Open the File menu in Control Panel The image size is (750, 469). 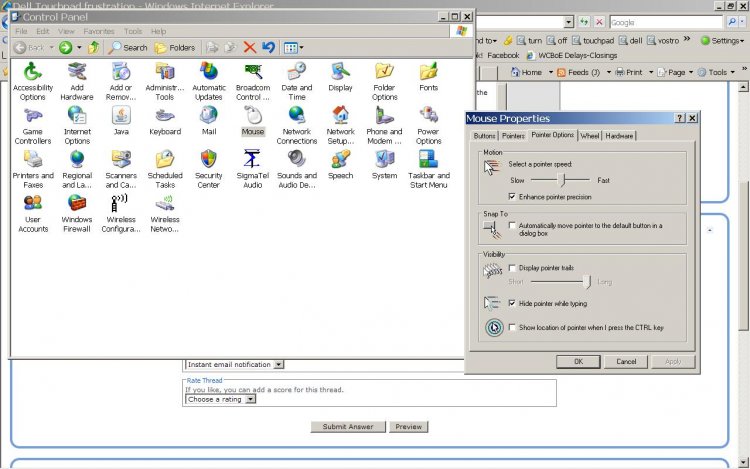(21, 31)
